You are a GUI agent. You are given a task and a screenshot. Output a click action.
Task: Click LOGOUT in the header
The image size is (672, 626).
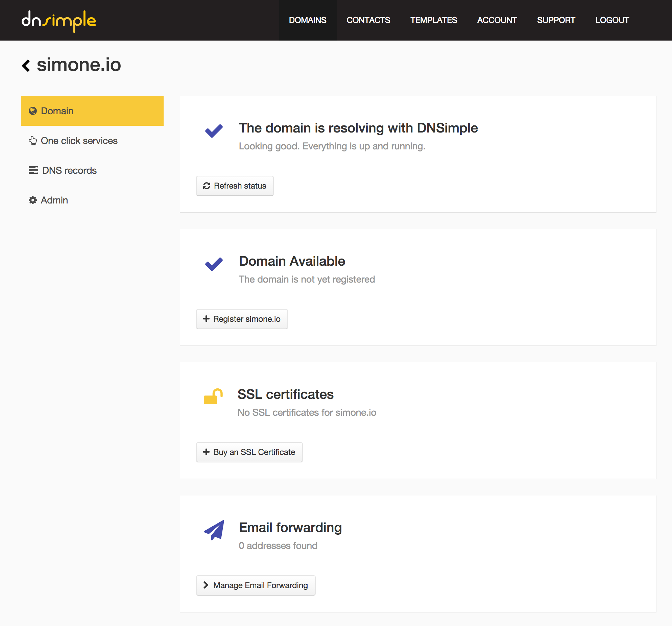[612, 20]
